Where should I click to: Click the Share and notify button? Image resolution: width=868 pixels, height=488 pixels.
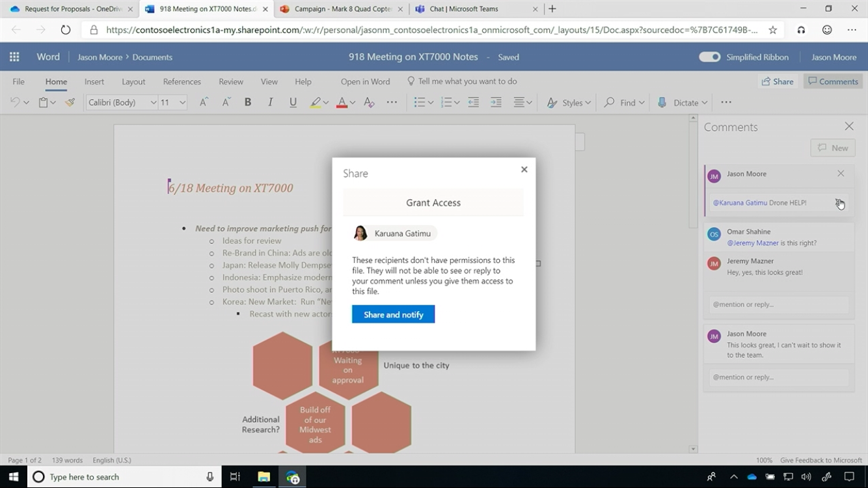(x=393, y=314)
